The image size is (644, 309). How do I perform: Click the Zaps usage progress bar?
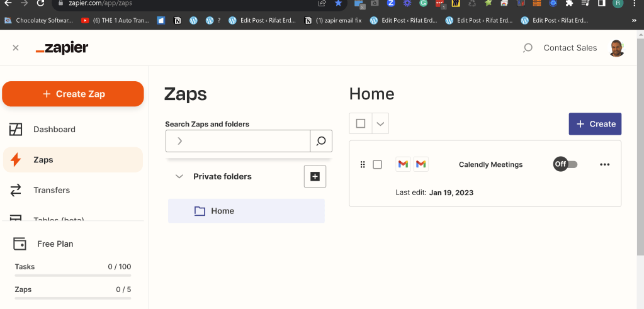[72, 298]
